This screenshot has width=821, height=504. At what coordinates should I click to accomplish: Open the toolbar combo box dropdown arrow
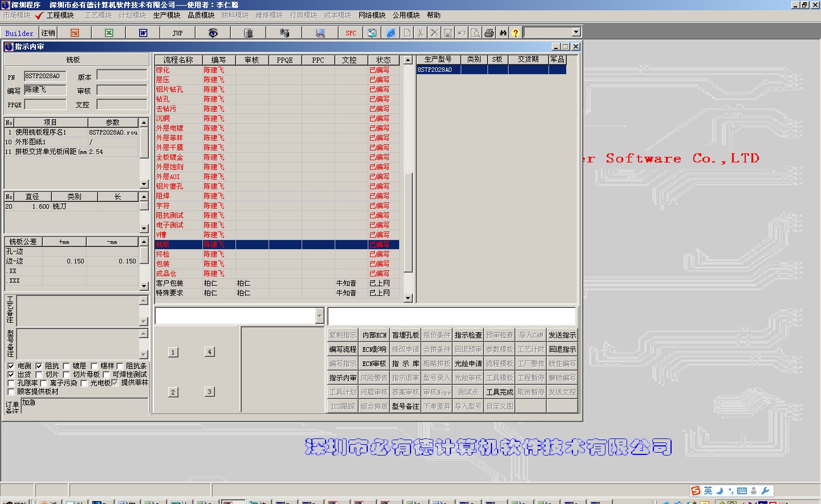576,32
